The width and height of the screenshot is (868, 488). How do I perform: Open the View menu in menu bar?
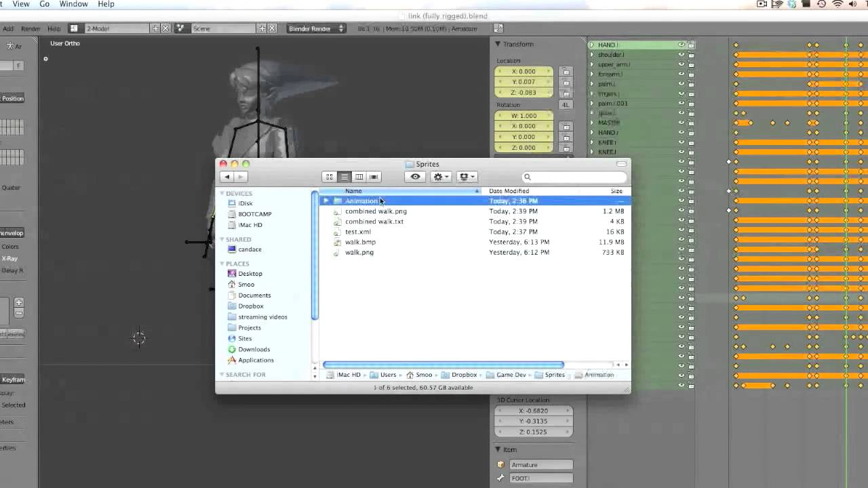(21, 4)
